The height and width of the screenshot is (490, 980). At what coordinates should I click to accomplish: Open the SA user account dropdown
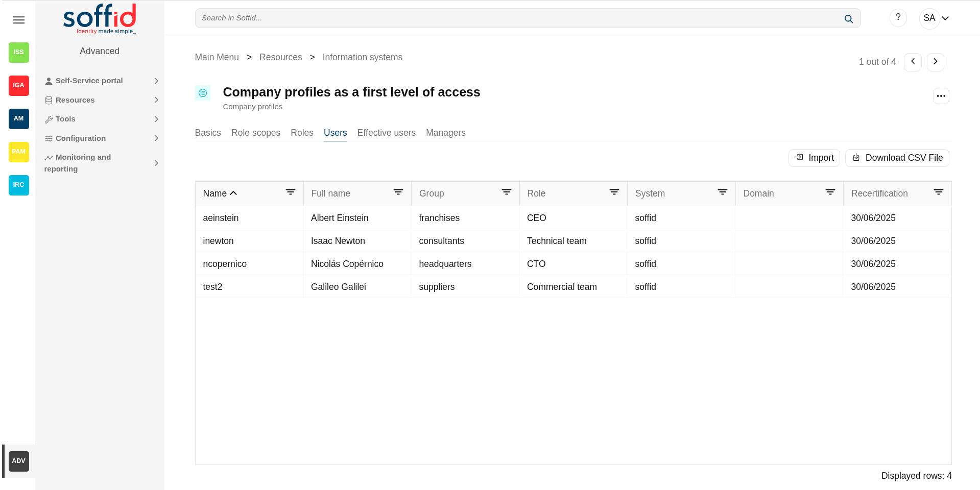(x=935, y=18)
